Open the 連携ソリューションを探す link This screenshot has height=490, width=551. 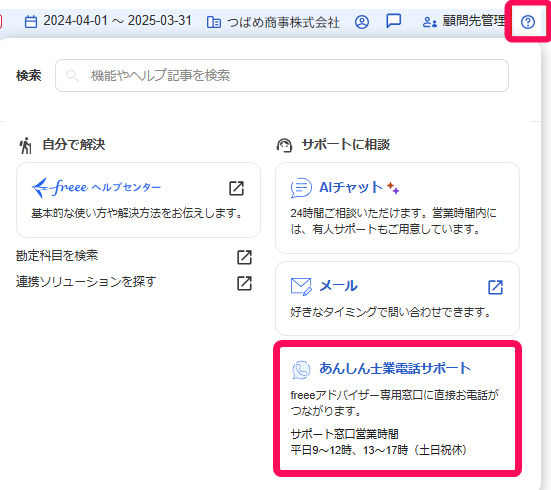(x=86, y=282)
